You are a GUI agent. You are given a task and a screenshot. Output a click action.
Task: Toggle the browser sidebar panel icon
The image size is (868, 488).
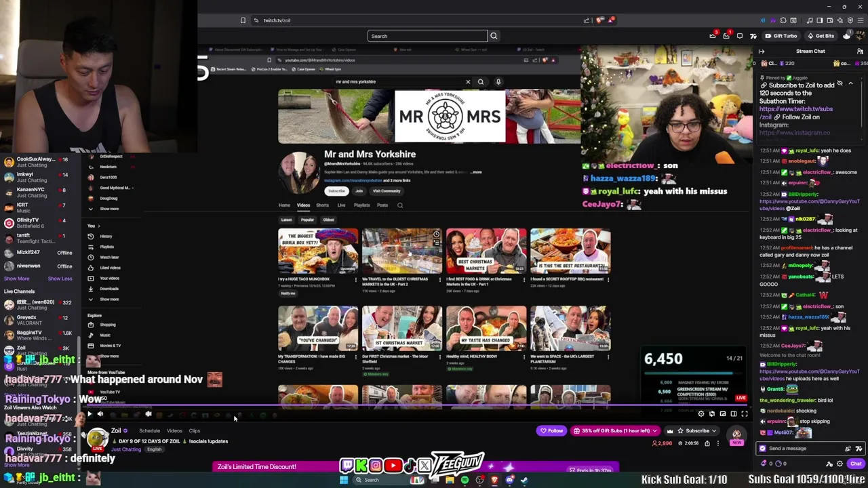point(819,20)
